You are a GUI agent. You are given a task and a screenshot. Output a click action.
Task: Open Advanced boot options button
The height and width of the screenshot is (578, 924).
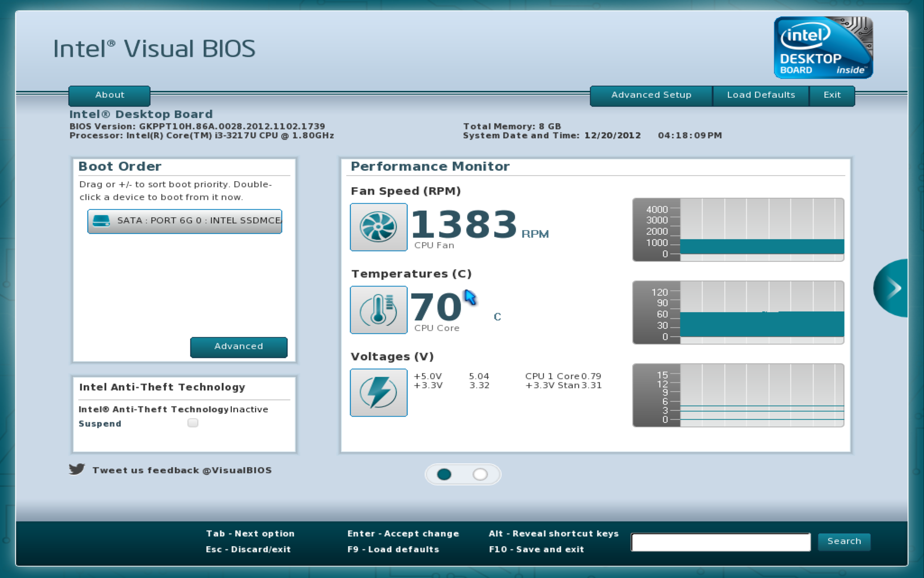tap(239, 347)
